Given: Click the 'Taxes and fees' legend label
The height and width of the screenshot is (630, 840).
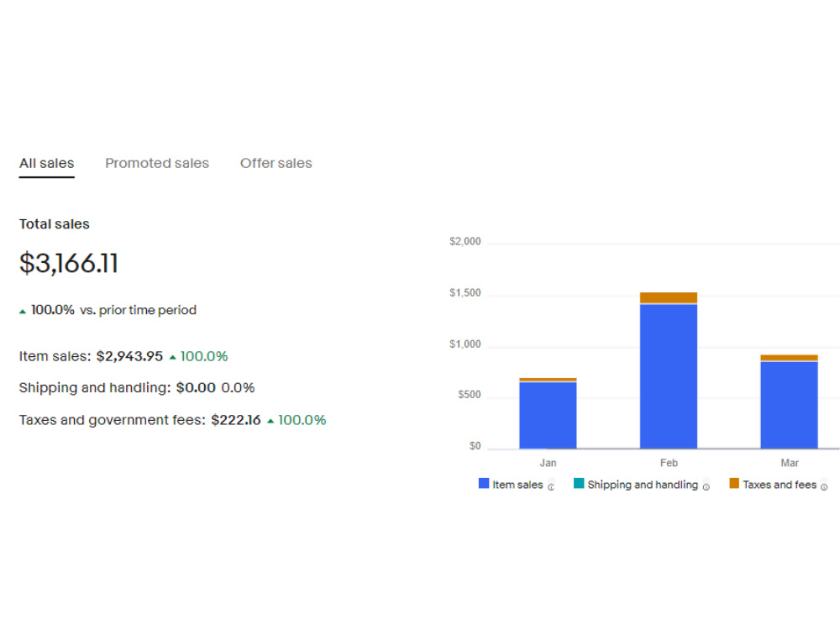Looking at the screenshot, I should [x=780, y=485].
